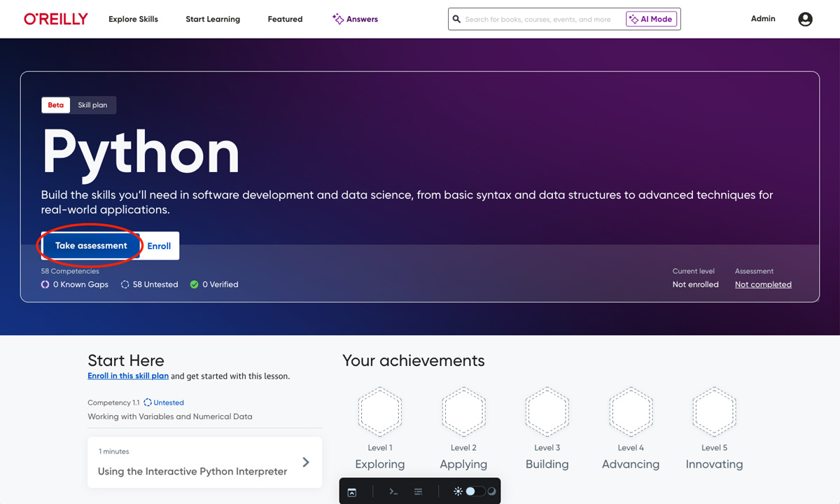
Task: Click the 58 Competencies text
Action: click(70, 271)
